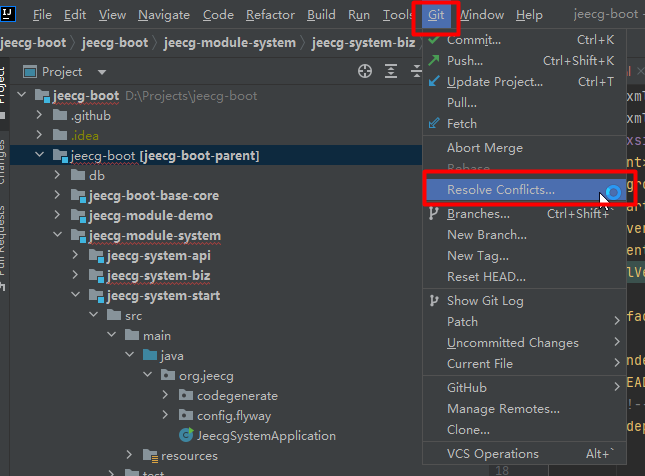Open the Run menu
Viewport: 645px width, 476px height.
[359, 15]
